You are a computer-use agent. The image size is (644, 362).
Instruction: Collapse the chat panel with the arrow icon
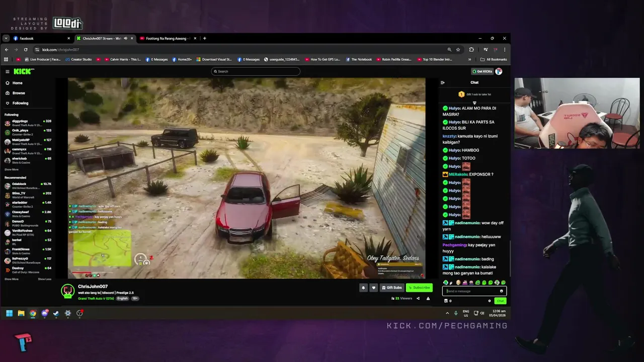point(443,82)
